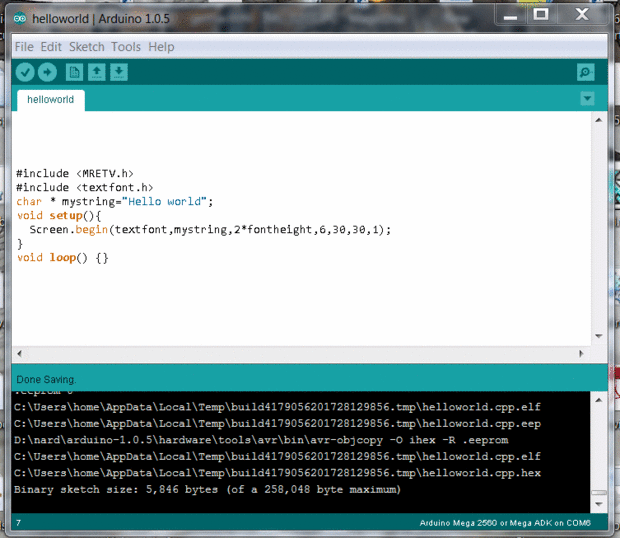Click the 'setup' keyword in code

click(x=66, y=216)
